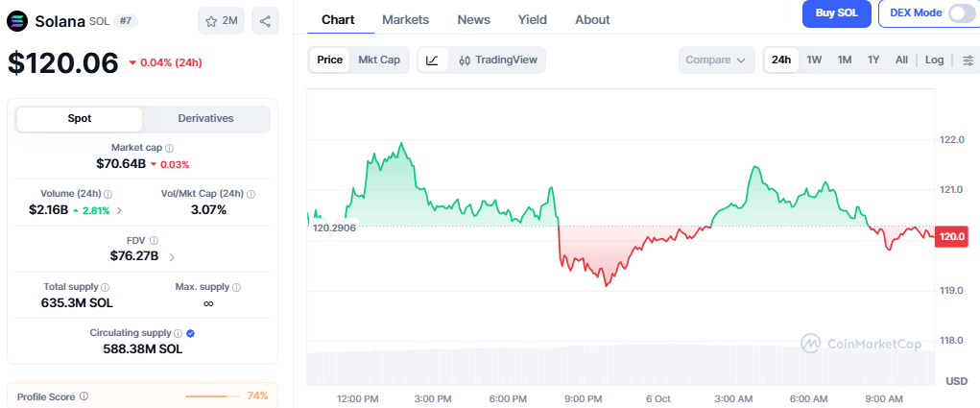
Task: Click the 588.38M SOL circulating supply
Action: pyautogui.click(x=142, y=349)
